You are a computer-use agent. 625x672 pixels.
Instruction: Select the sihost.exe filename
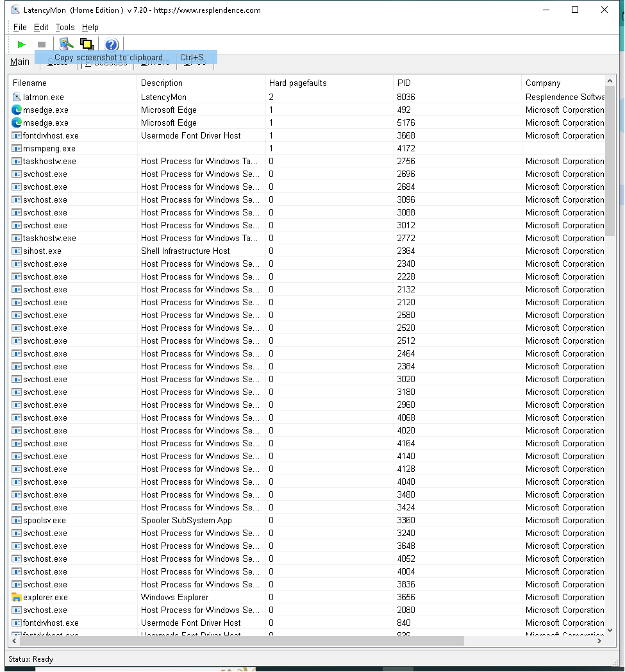[x=42, y=251]
